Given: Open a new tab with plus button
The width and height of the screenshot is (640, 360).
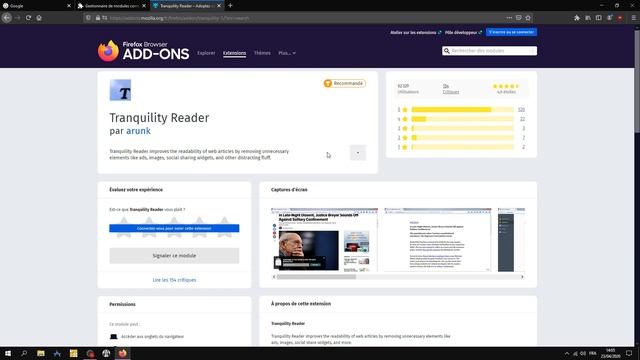Looking at the screenshot, I should tap(230, 6).
